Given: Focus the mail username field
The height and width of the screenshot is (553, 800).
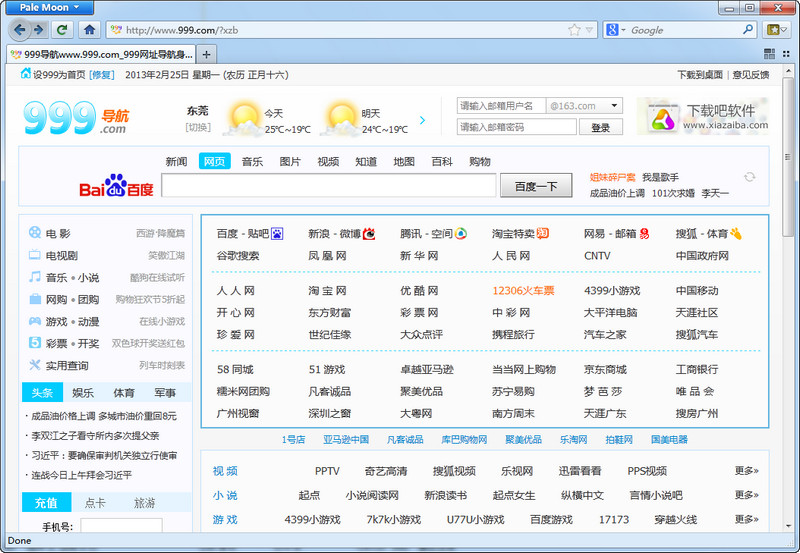Looking at the screenshot, I should [x=501, y=106].
